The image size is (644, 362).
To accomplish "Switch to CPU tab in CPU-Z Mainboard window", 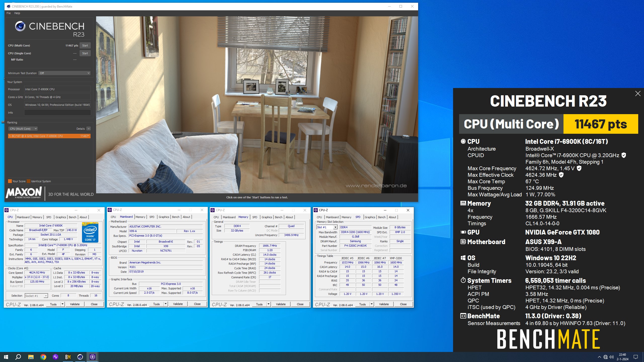I will [113, 217].
